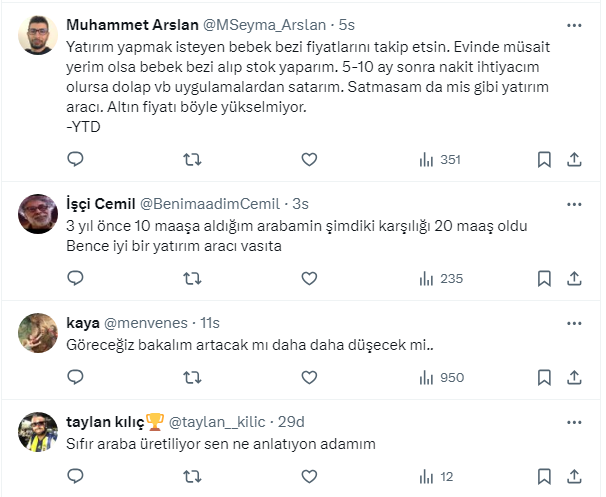Bookmark kaya's tweet
This screenshot has height=497, width=606.
[x=544, y=378]
